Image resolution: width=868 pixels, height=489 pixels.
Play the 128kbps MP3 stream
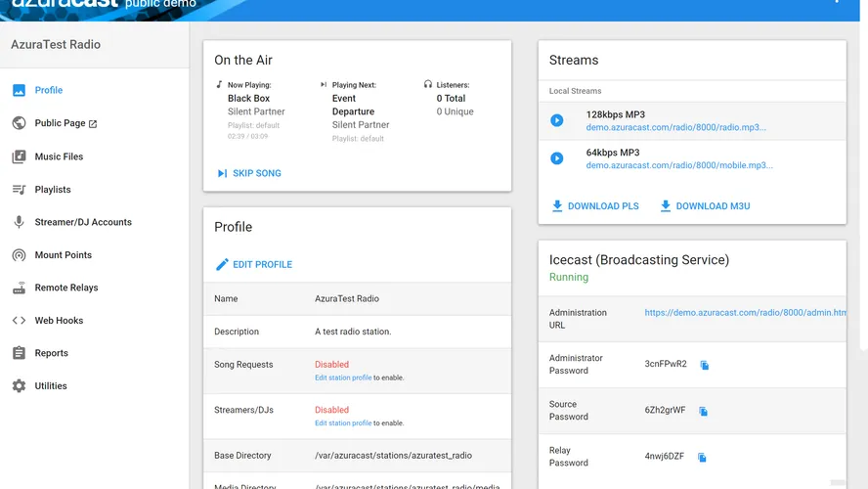pos(557,120)
